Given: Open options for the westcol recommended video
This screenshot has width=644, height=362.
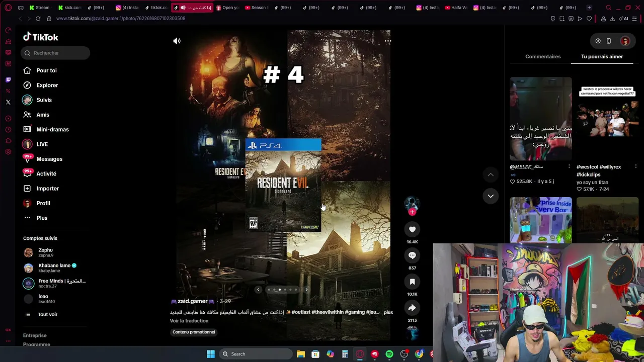Looking at the screenshot, I should point(636,166).
